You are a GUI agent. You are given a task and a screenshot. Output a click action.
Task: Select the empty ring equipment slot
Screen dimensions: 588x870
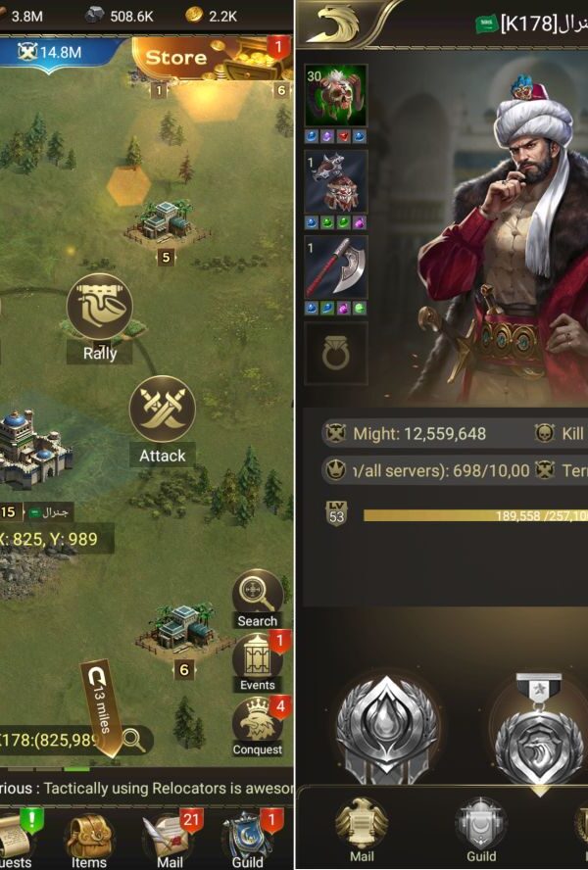coord(336,354)
